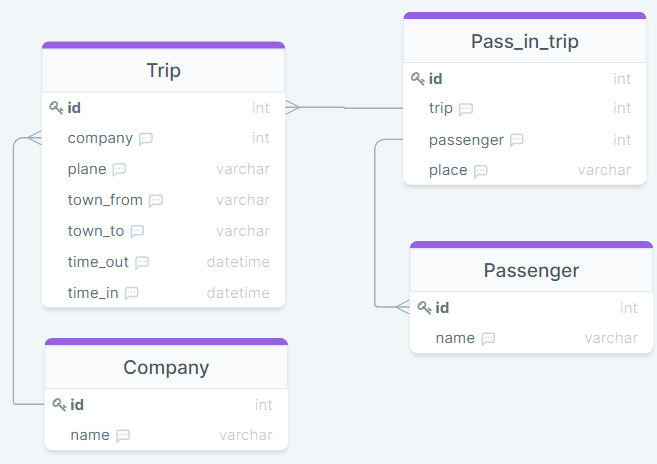Open the comment icon next to Pass_in_trip's passenger column
657x464 pixels.
[x=517, y=140]
